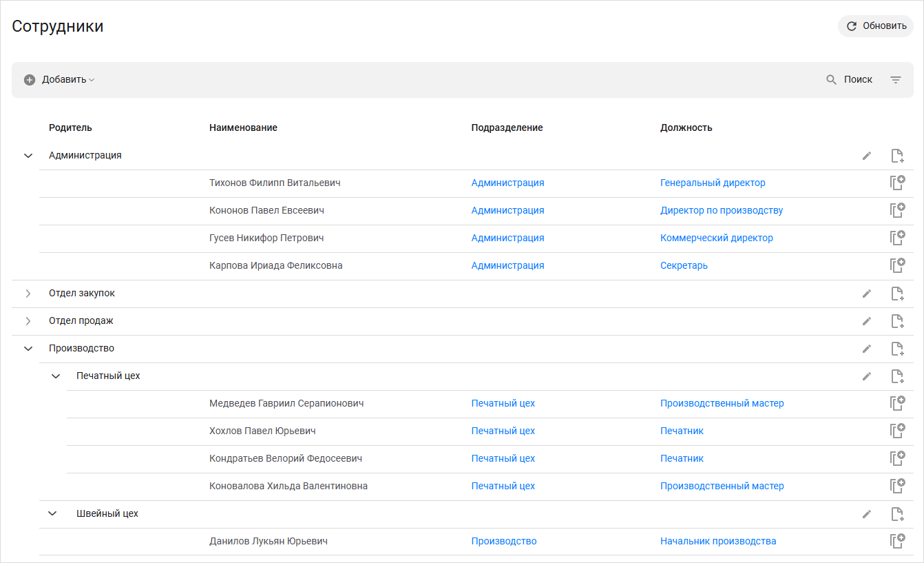
Task: Follow the Коммерческий директор link
Action: pos(716,238)
